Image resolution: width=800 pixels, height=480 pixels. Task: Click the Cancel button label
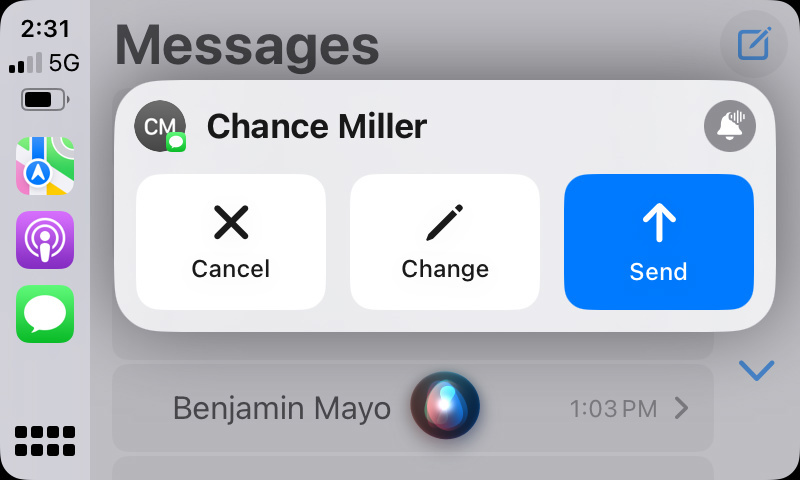231,269
